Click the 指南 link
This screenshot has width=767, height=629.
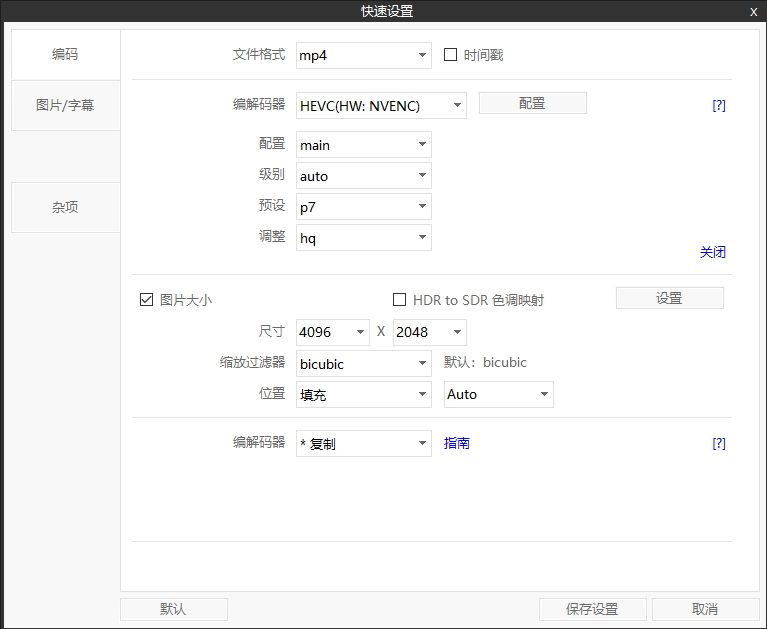[457, 443]
